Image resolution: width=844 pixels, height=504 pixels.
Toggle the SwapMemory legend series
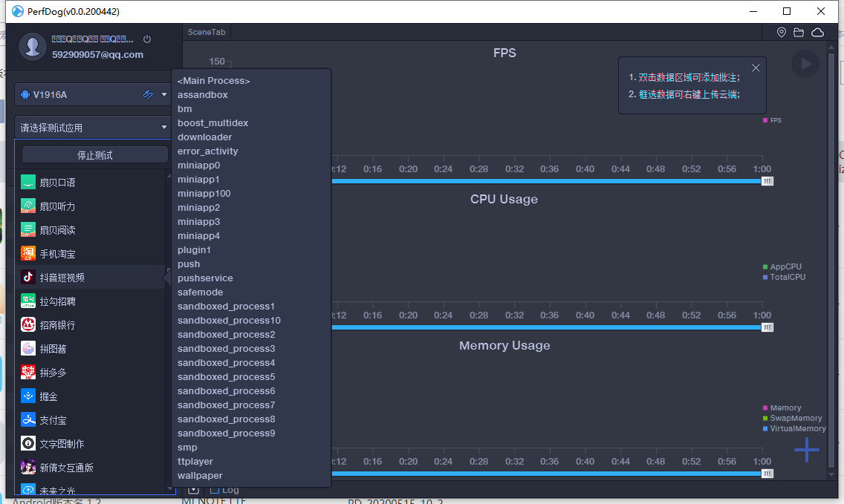[792, 418]
